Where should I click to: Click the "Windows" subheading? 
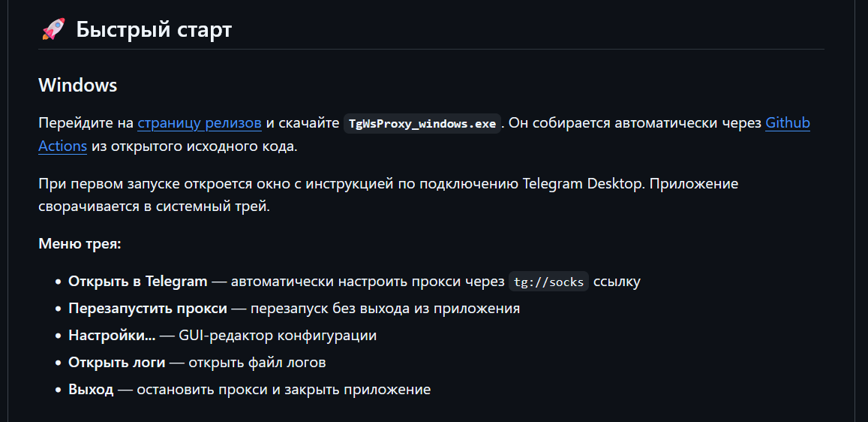[x=78, y=85]
